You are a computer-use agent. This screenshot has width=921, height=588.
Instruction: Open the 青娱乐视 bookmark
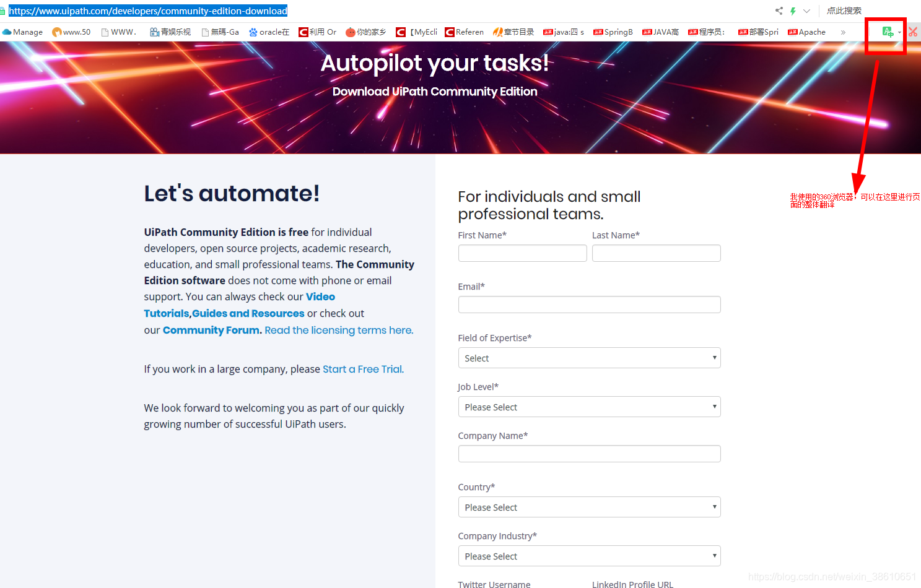pos(170,32)
